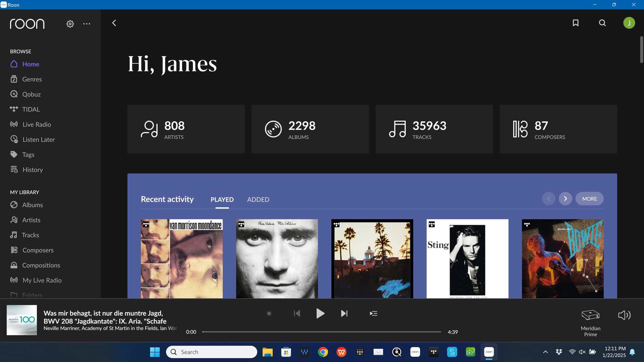The image size is (644, 362).
Task: Open the 808 Artists stat card
Action: (186, 129)
